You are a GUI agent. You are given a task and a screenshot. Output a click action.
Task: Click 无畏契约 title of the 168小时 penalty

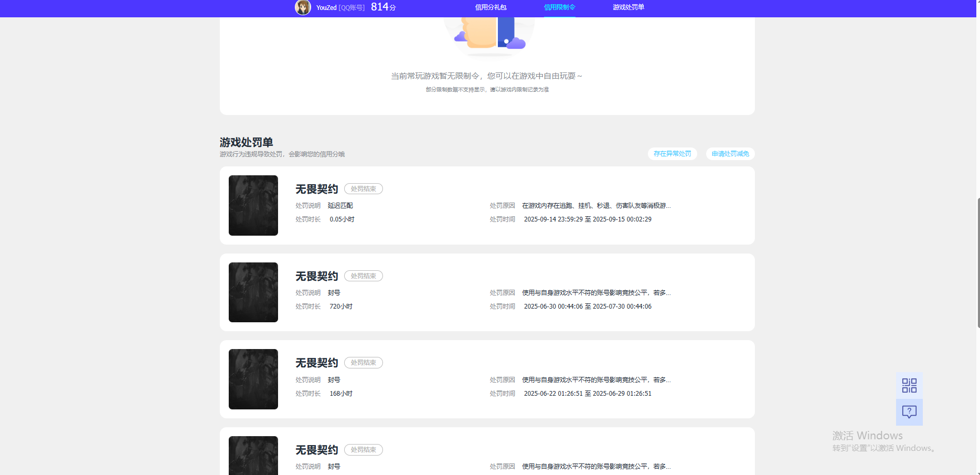(x=316, y=363)
